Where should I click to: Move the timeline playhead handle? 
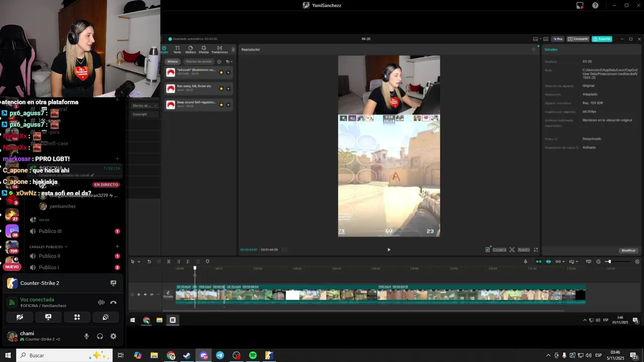tap(195, 268)
